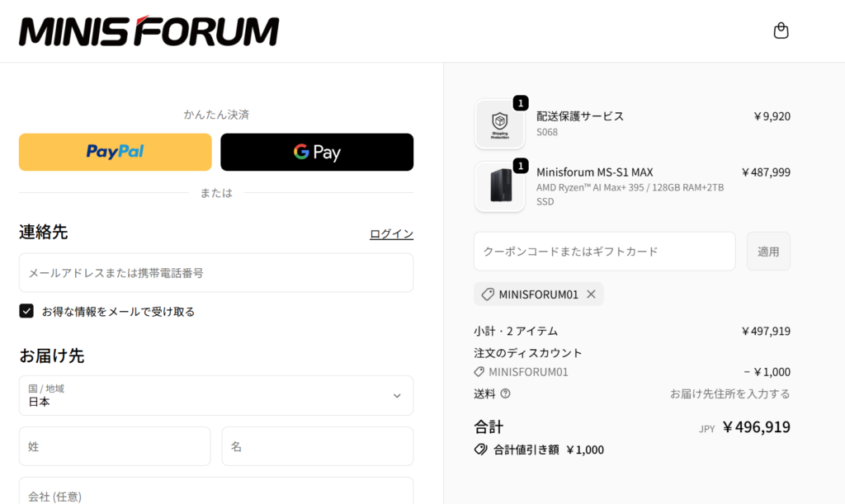Screen dimensions: 845x504
Task: Remove the MINISFORUM01 coupon tag
Action: [591, 294]
